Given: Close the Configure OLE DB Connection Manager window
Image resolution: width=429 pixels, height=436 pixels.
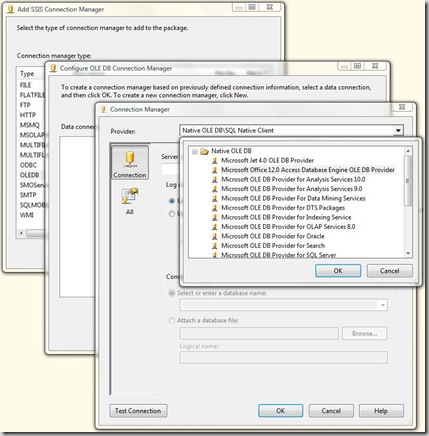Looking at the screenshot, I should tap(375, 66).
